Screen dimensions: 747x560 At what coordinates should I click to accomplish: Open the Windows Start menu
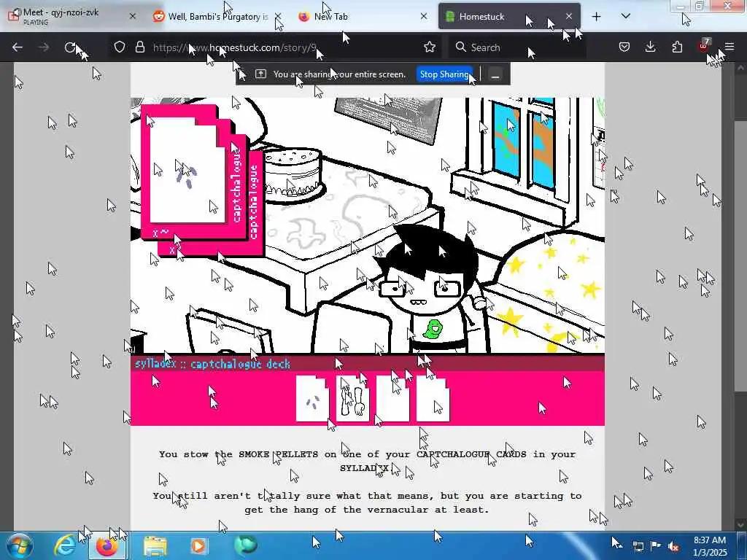pos(20,545)
